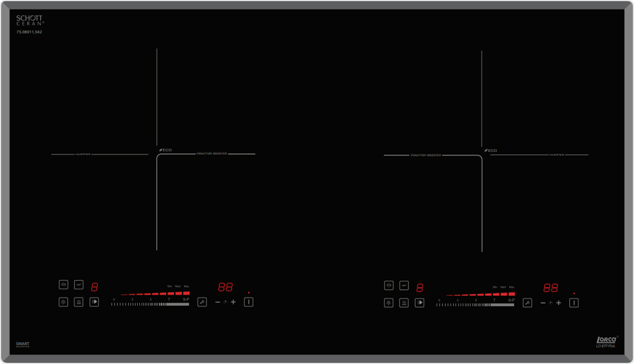Toggle the left zone power button

click(248, 302)
